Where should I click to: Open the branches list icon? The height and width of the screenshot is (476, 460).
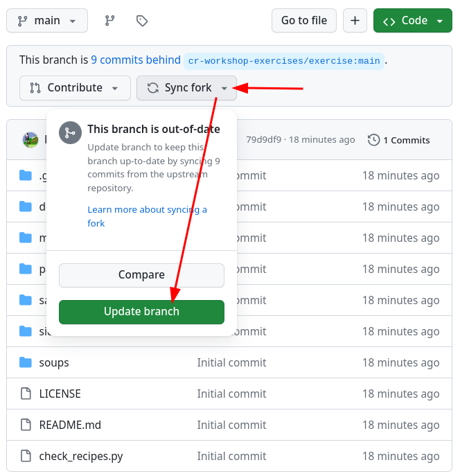109,21
